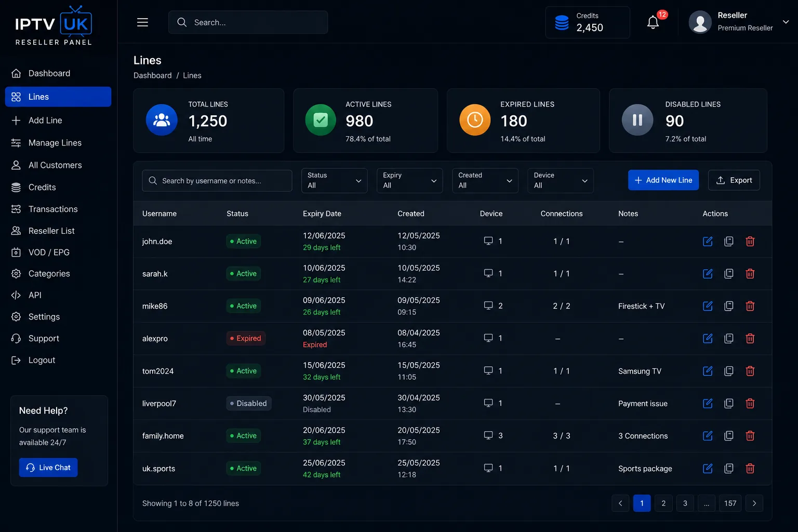Delete the alexpro line with trash icon
The image size is (798, 532).
tap(750, 338)
